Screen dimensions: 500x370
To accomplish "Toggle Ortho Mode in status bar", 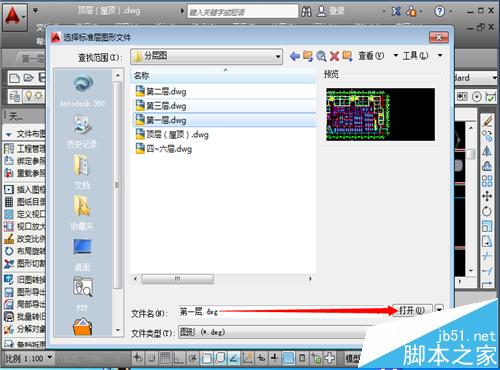I will tap(179, 358).
